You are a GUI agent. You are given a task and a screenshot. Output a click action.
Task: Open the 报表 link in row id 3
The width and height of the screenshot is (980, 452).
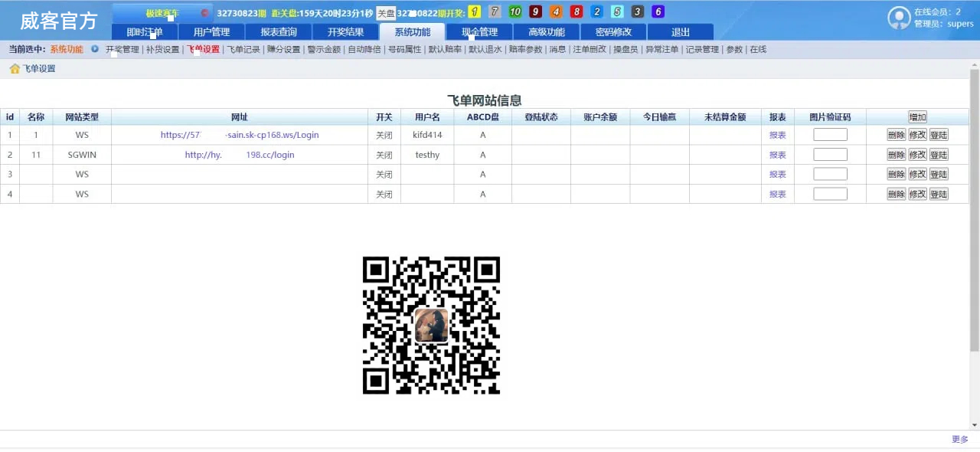(x=778, y=175)
